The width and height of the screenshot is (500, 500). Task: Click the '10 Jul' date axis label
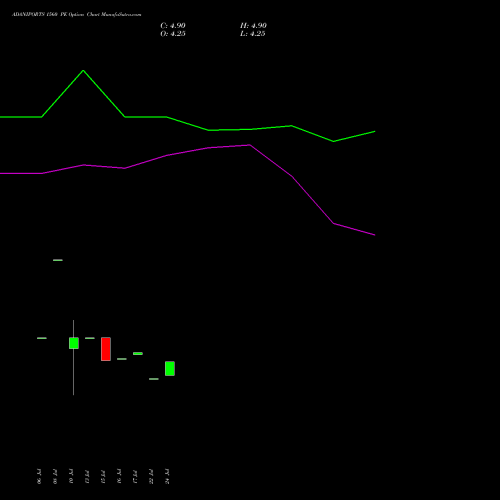tap(71, 477)
